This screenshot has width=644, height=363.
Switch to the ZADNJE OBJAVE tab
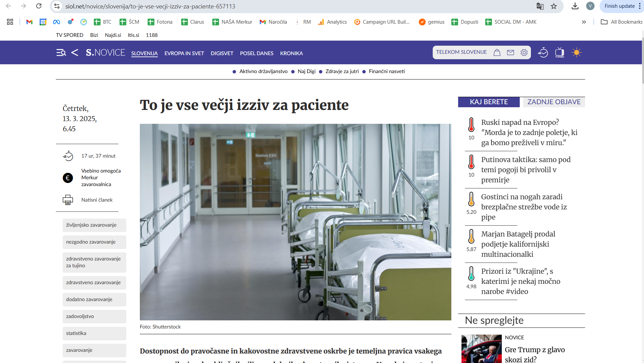(554, 102)
